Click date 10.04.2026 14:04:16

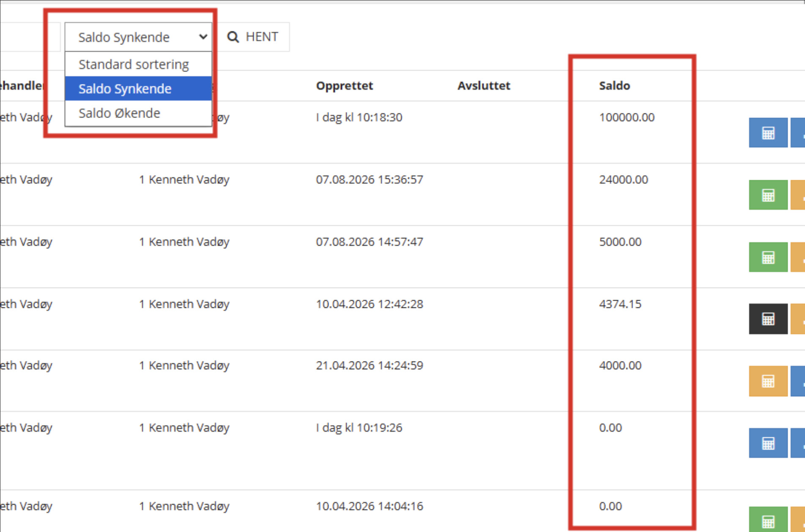click(x=370, y=506)
